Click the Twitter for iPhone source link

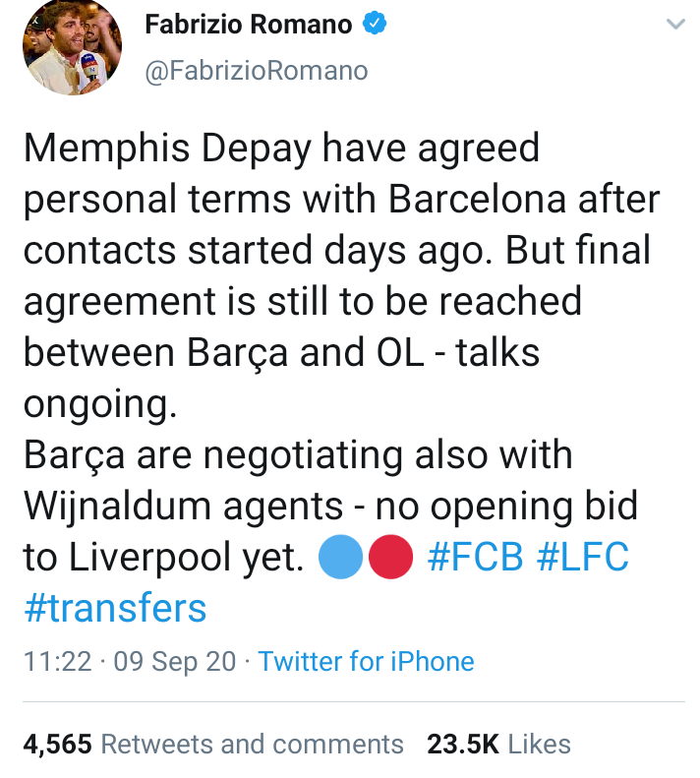point(366,661)
